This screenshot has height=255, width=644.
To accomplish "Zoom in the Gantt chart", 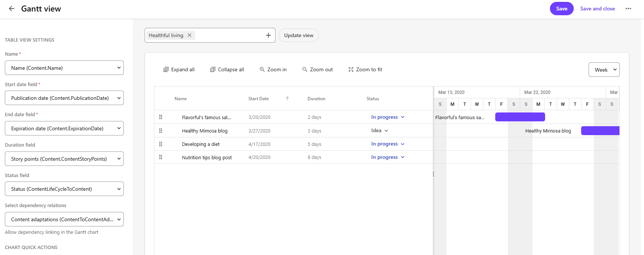I will 273,69.
